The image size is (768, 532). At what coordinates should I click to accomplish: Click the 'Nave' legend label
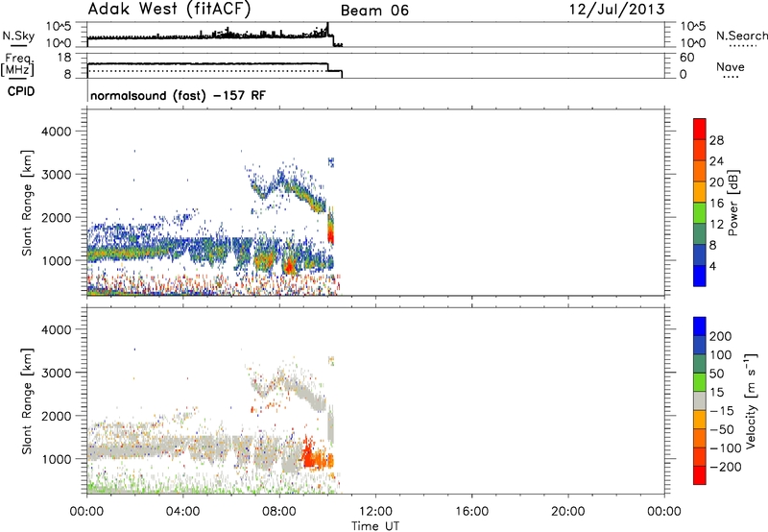(731, 67)
